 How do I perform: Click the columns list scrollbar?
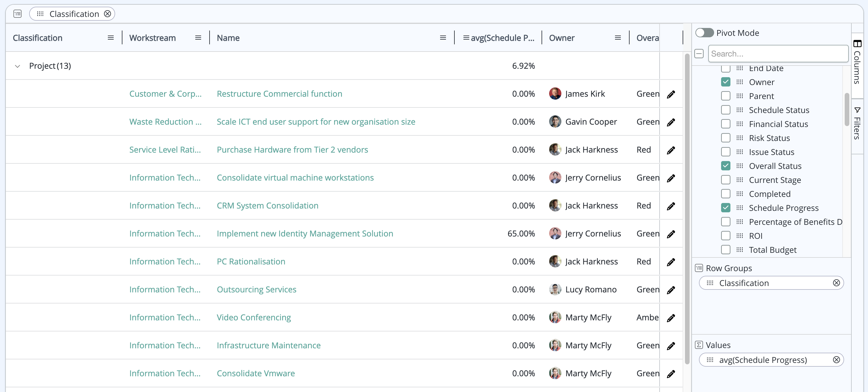(846, 110)
